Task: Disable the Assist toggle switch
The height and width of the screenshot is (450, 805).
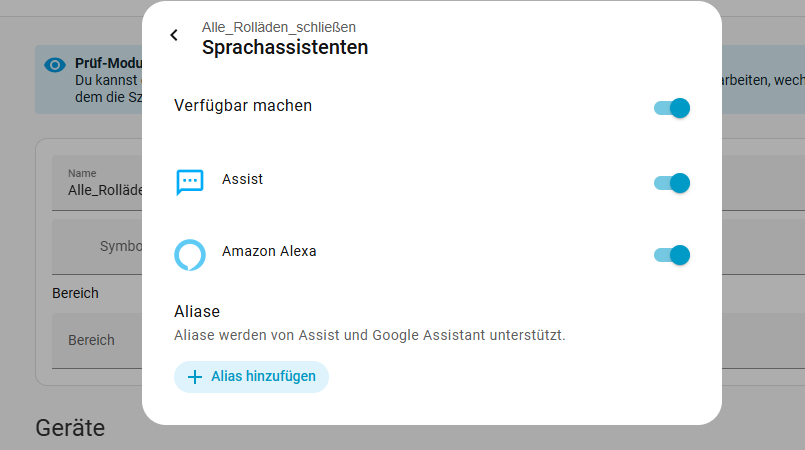Action: (x=672, y=183)
